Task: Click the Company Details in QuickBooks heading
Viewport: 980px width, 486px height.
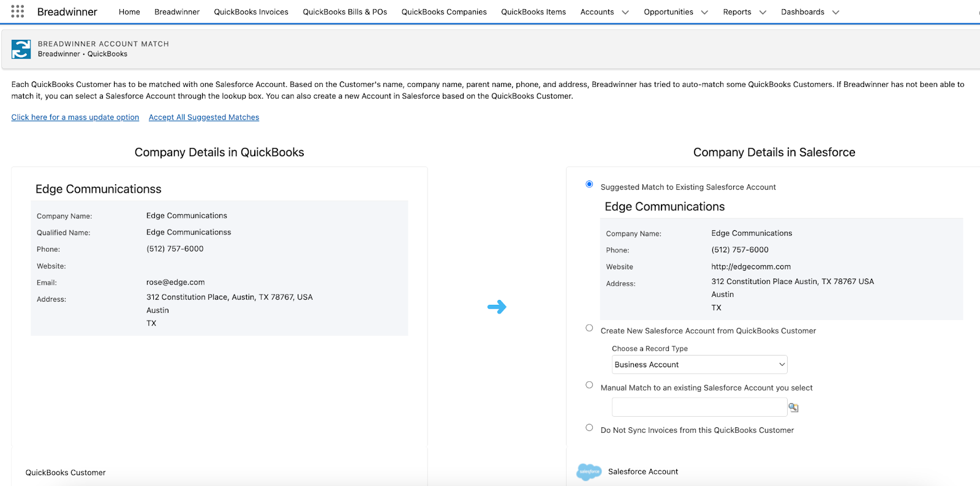Action: click(x=219, y=152)
